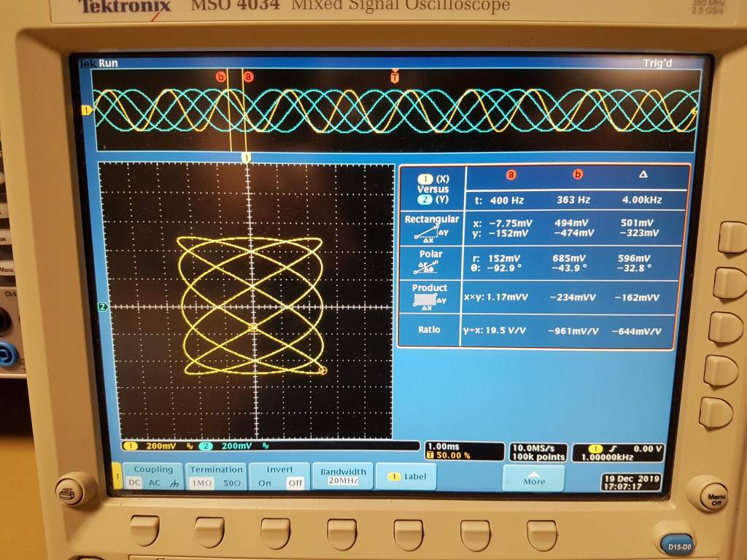Click the delta column header triangle
Image resolution: width=747 pixels, height=560 pixels.
point(643,174)
